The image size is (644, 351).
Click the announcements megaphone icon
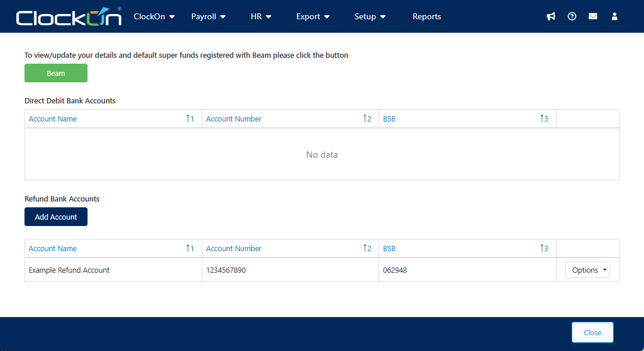tap(551, 16)
